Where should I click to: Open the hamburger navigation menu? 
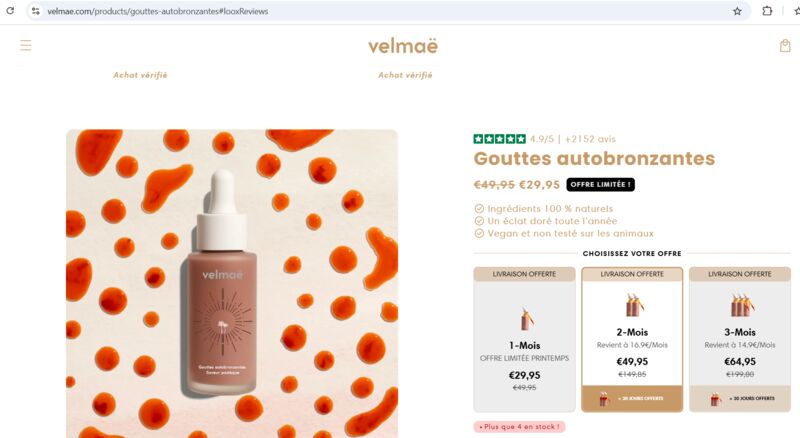point(26,45)
